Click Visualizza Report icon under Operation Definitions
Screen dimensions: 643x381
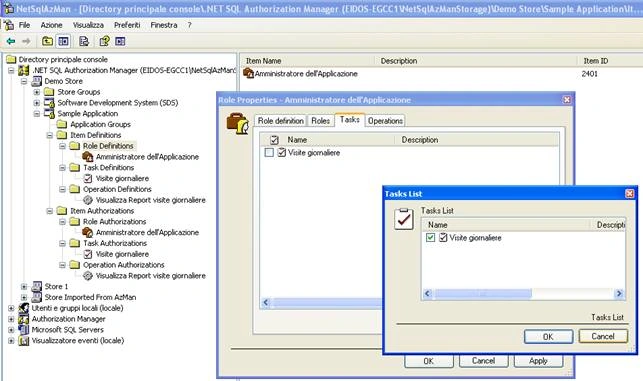(x=88, y=200)
